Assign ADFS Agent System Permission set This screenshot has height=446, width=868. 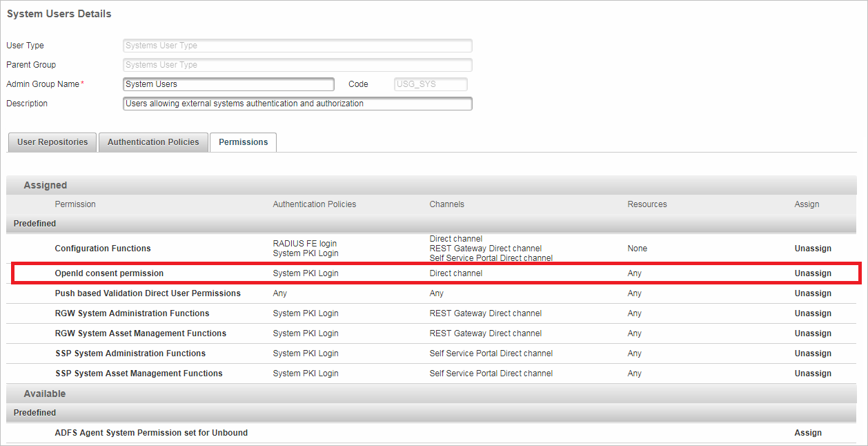[807, 433]
